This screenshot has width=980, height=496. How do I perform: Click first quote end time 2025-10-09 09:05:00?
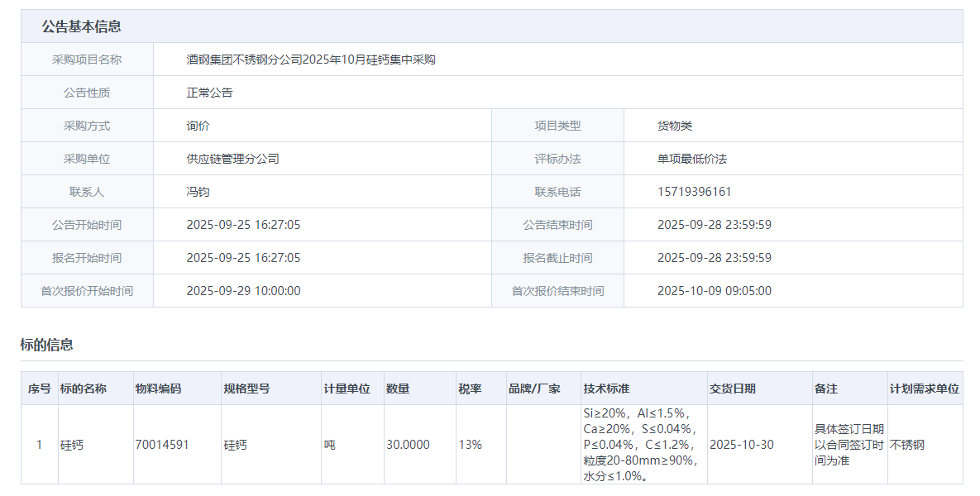click(714, 291)
